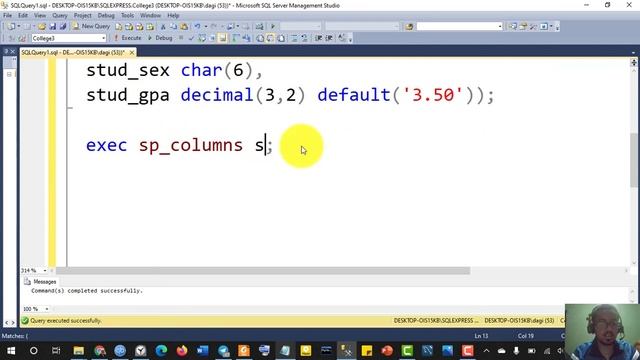Image resolution: width=640 pixels, height=360 pixels.
Task: Click the Open File folder icon
Action: (42, 27)
